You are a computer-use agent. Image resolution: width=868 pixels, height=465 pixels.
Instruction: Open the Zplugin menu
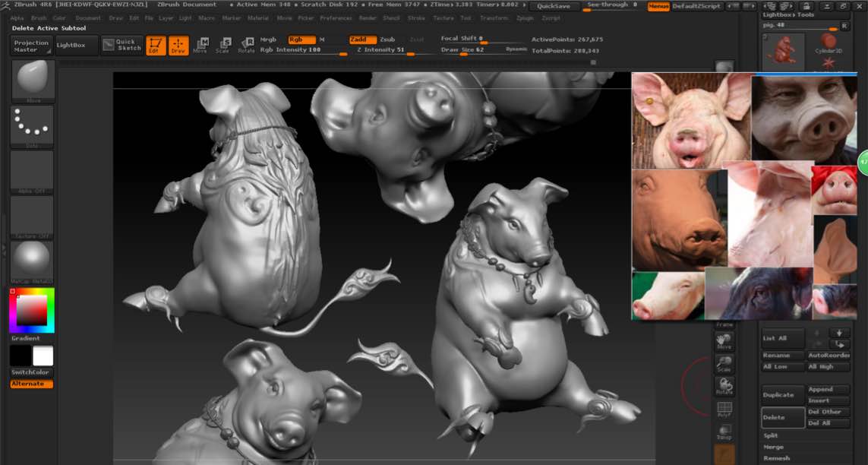click(525, 18)
